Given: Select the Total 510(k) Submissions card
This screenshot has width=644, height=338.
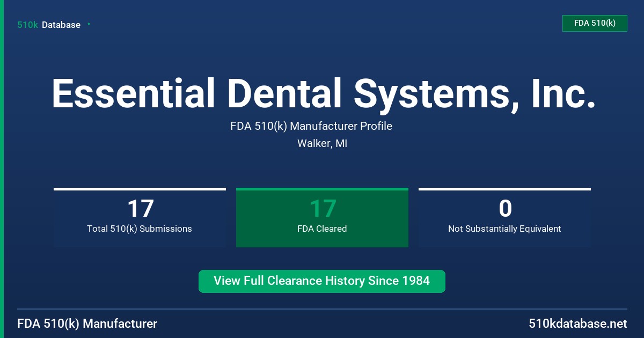Looking at the screenshot, I should [140, 217].
